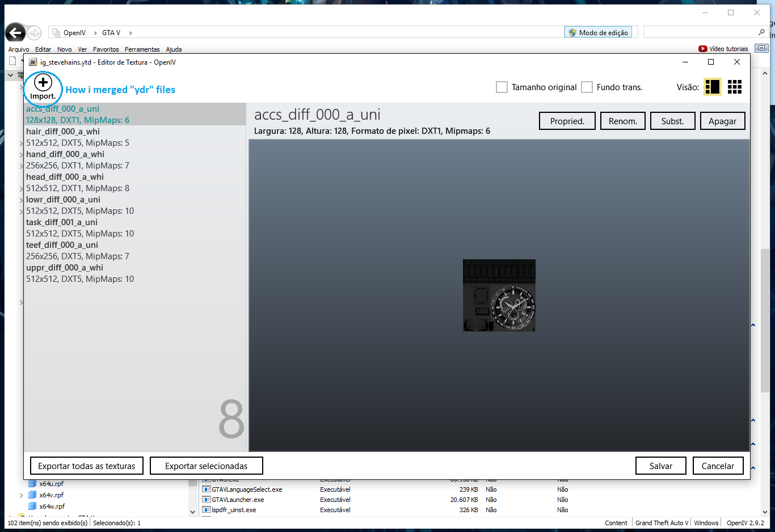Image resolution: width=775 pixels, height=532 pixels.
Task: Enable the Fundo trans. checkbox
Action: coord(587,87)
